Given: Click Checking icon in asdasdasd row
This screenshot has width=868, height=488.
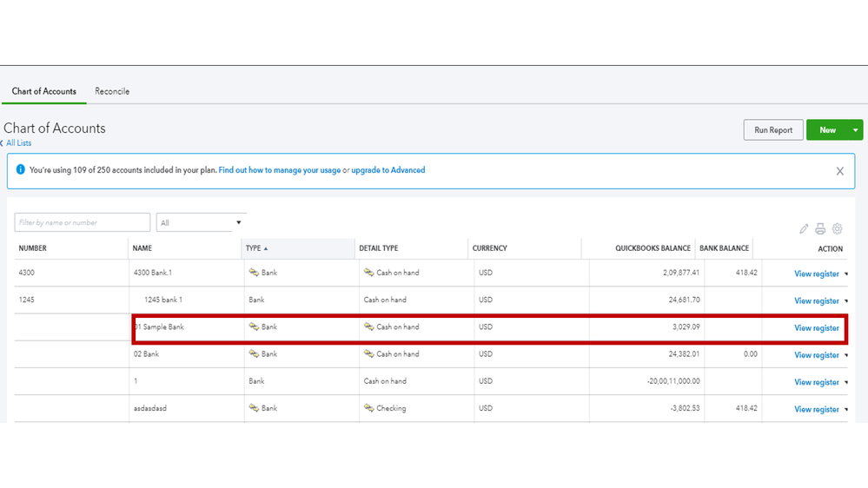Looking at the screenshot, I should tap(368, 408).
